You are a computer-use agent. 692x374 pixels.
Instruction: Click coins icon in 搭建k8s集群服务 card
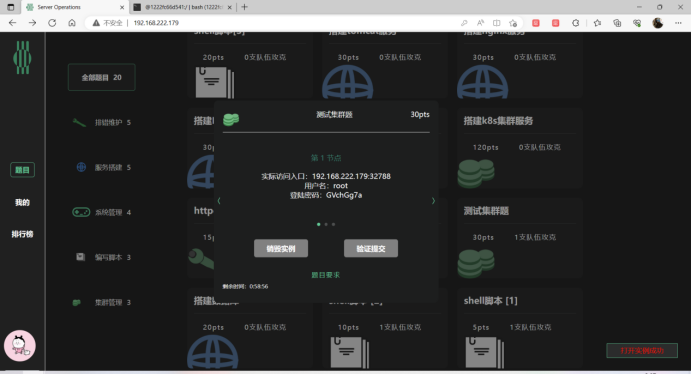476,173
